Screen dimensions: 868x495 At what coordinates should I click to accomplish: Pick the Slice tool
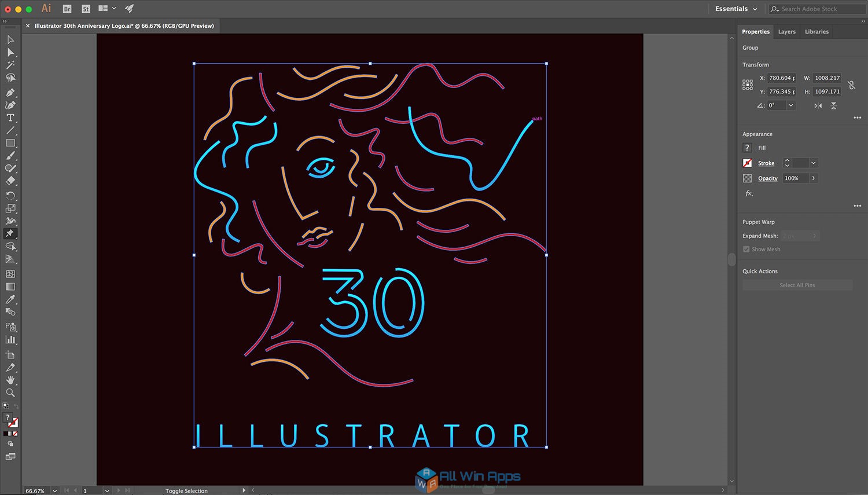(10, 368)
